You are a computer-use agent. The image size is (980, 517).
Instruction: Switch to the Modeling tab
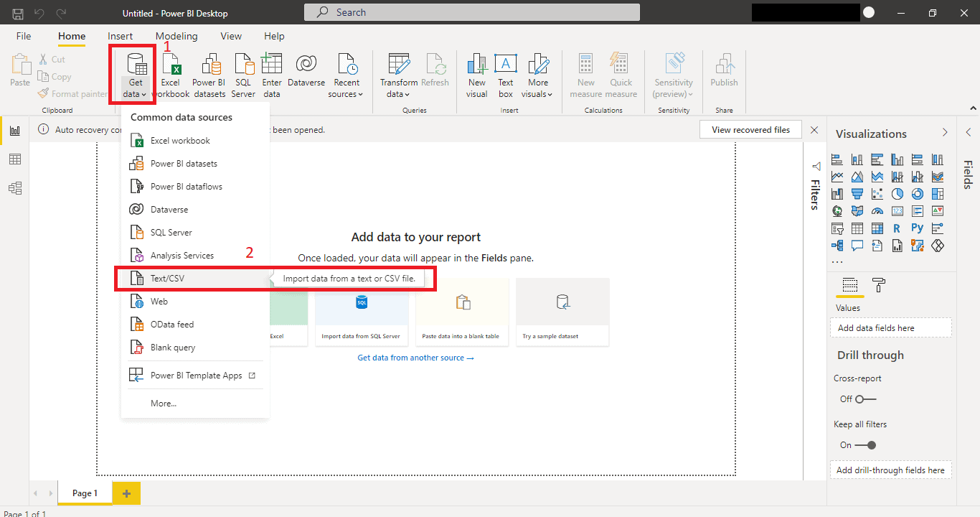click(176, 36)
